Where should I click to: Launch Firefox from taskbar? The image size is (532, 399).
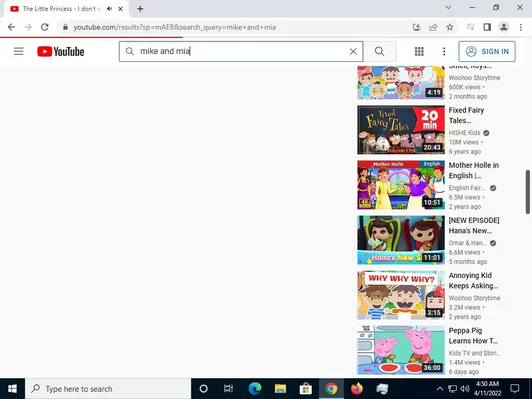pos(356,389)
